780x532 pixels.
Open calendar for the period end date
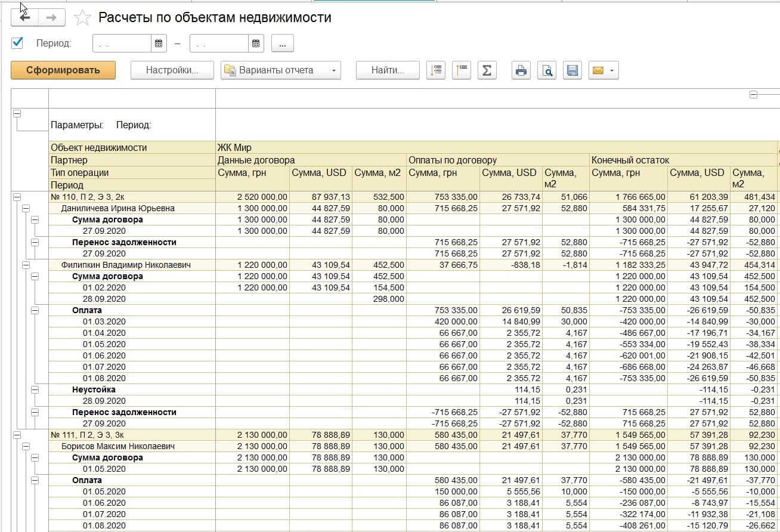pos(256,43)
